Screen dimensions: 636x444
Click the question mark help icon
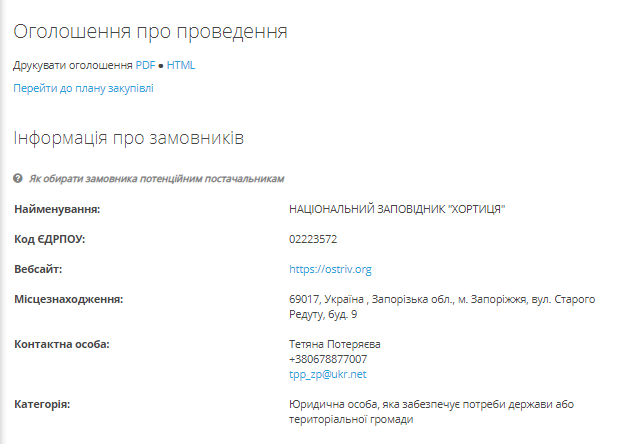pyautogui.click(x=18, y=178)
